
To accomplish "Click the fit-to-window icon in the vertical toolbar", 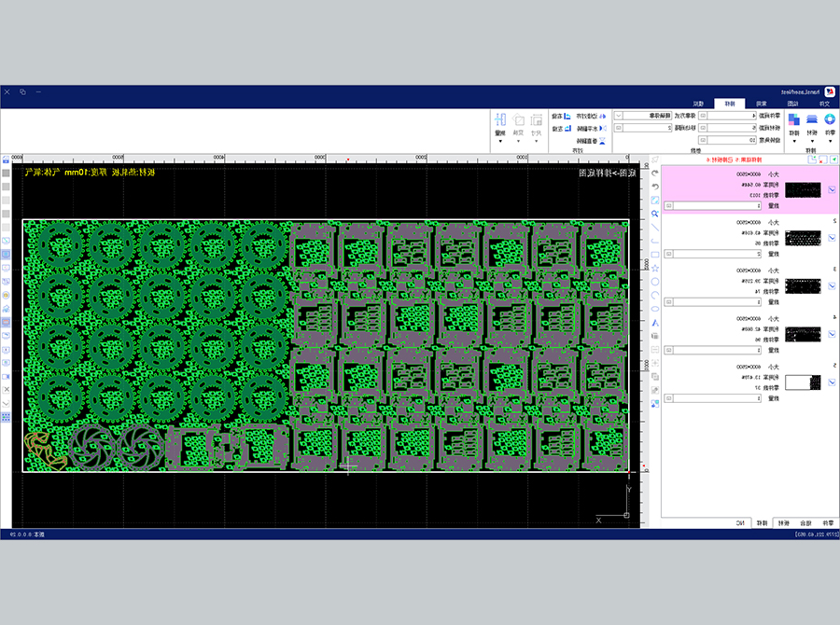I will pyautogui.click(x=654, y=201).
